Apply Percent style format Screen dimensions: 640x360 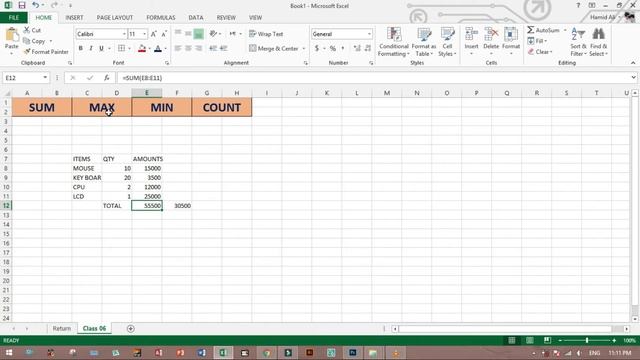coord(333,48)
